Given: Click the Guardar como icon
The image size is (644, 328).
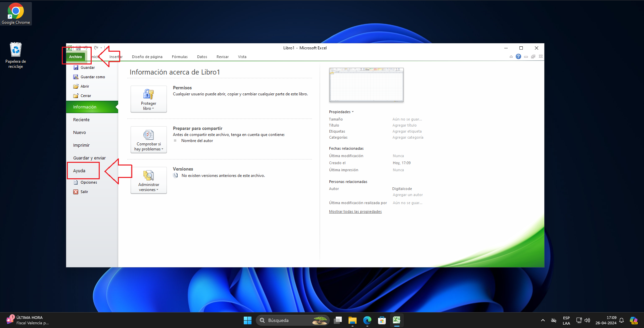Looking at the screenshot, I should [x=76, y=77].
